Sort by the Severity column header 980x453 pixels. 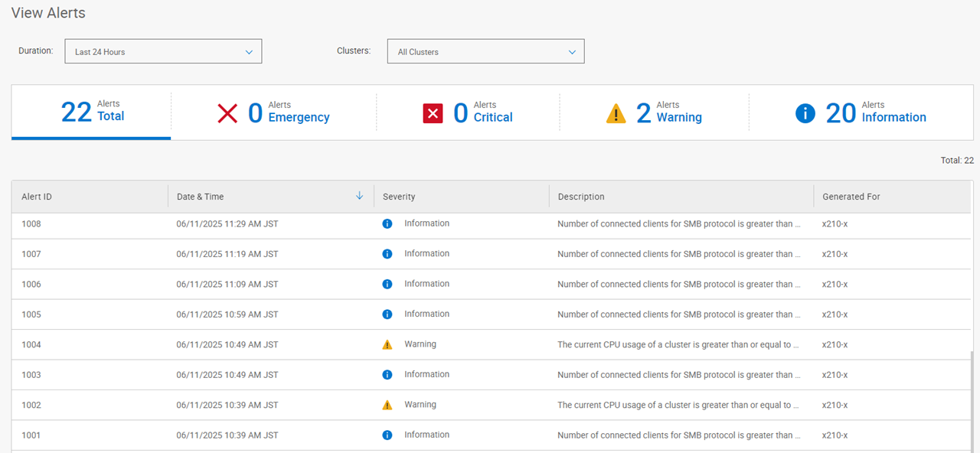[399, 197]
